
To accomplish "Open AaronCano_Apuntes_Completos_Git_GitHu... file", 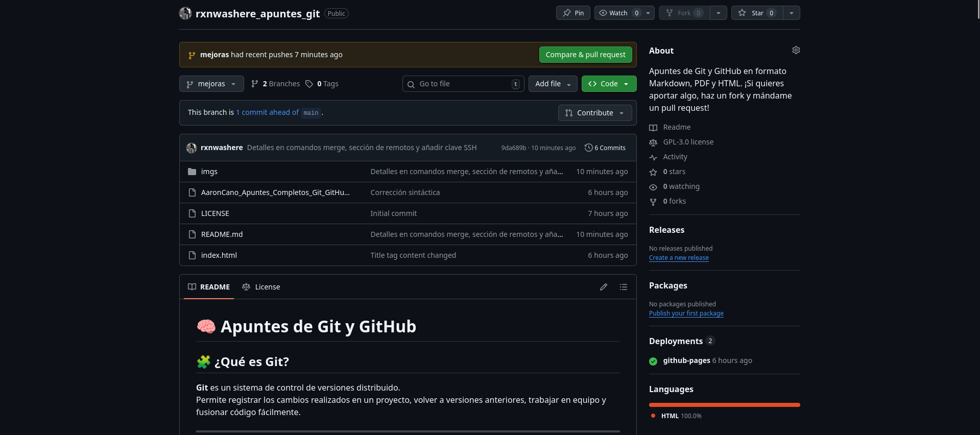I will (275, 192).
